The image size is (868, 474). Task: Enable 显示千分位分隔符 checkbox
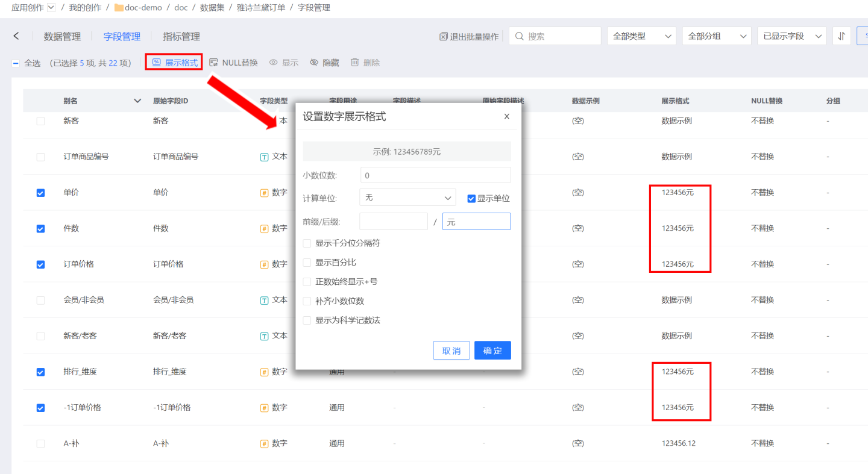(x=307, y=243)
